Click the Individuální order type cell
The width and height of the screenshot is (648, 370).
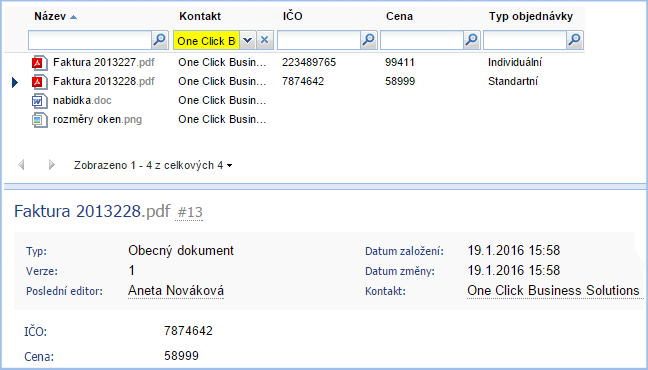tap(515, 62)
